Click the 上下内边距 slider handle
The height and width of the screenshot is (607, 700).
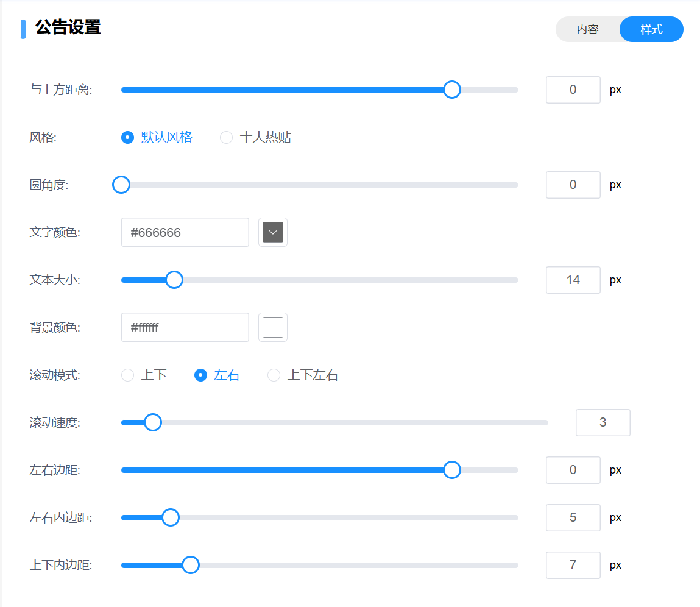click(x=191, y=565)
